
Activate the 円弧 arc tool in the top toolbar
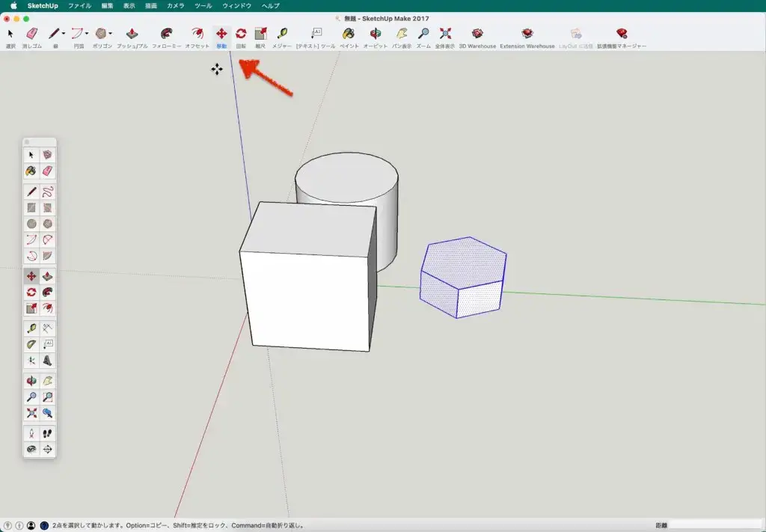[x=77, y=34]
